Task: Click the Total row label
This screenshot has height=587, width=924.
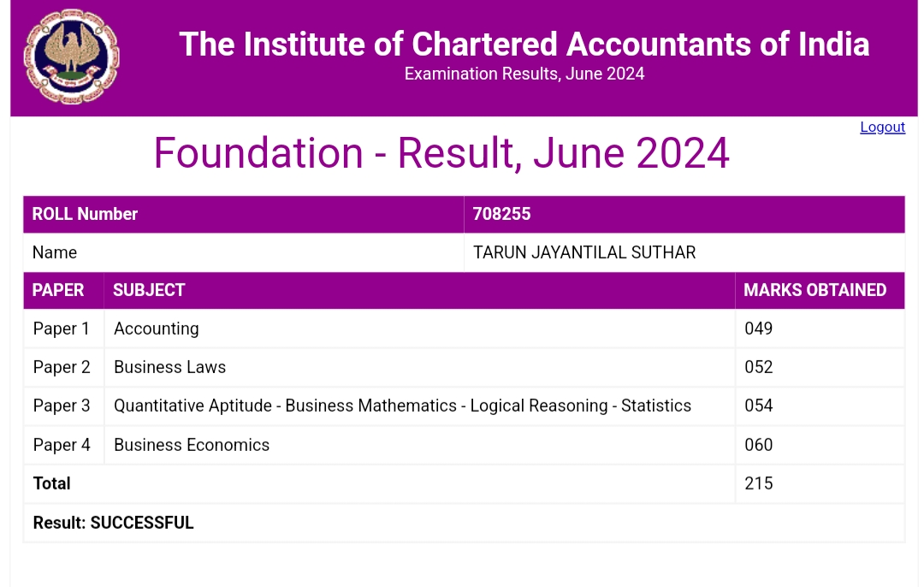Action: (x=52, y=483)
